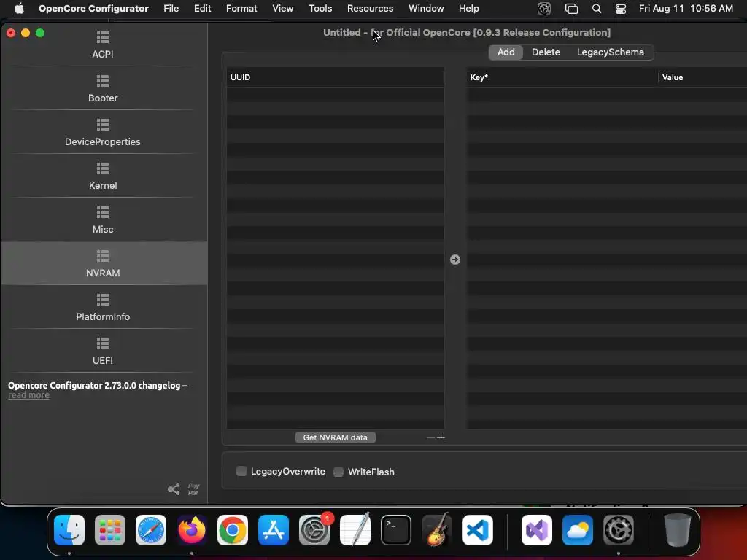
Task: Launch Firefox from the Dock
Action: point(192,530)
